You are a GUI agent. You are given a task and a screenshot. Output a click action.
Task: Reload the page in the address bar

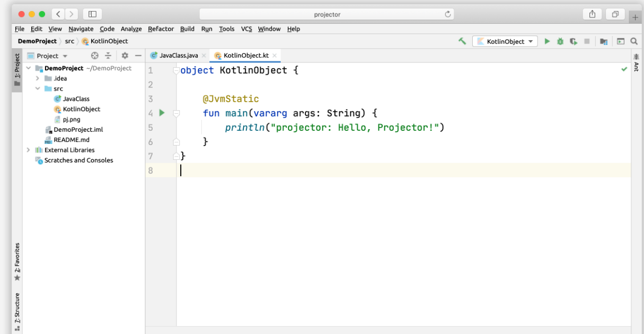tap(448, 14)
